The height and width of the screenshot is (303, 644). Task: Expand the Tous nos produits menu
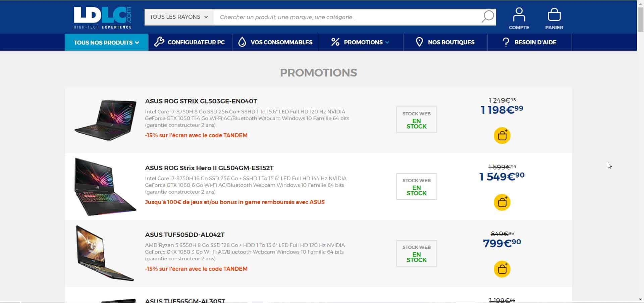106,42
